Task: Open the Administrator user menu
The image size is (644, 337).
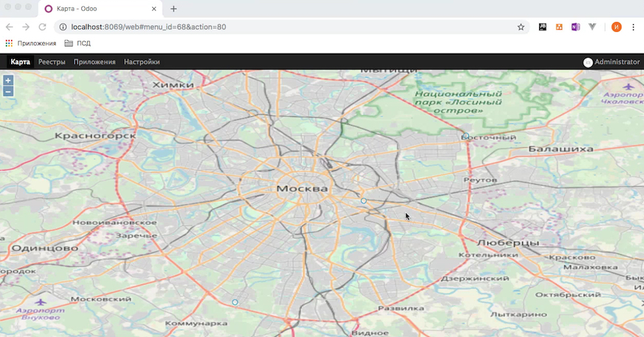Action: click(612, 62)
